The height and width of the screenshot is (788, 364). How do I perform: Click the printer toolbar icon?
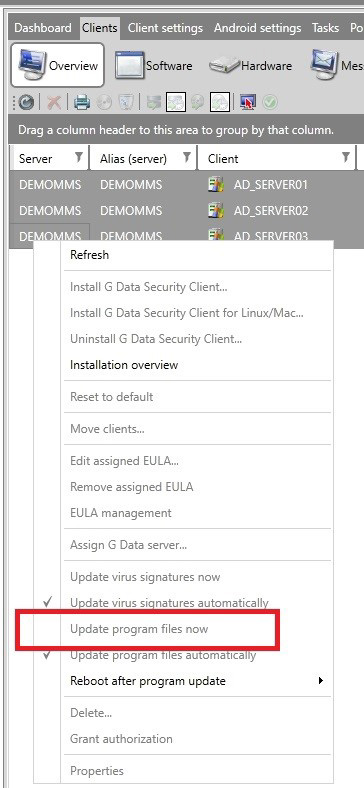[82, 103]
